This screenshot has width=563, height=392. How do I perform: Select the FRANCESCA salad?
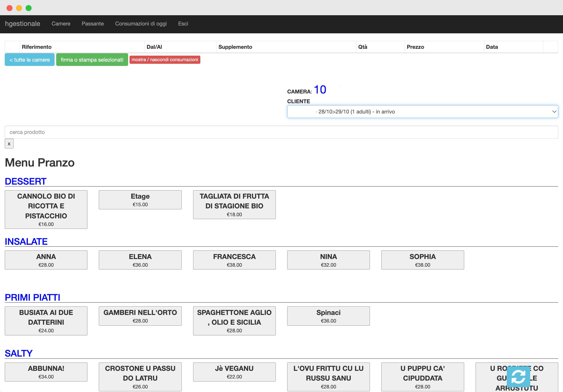click(x=234, y=260)
